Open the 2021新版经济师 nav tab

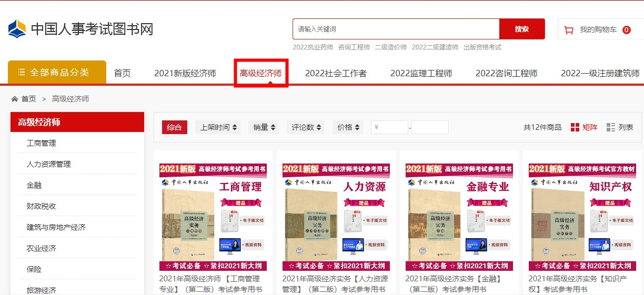pos(185,74)
